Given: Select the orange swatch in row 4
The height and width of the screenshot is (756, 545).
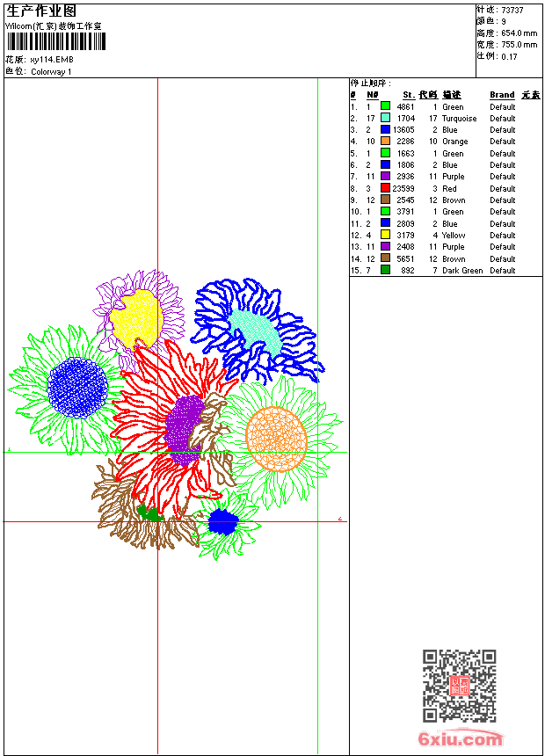Looking at the screenshot, I should [x=385, y=141].
